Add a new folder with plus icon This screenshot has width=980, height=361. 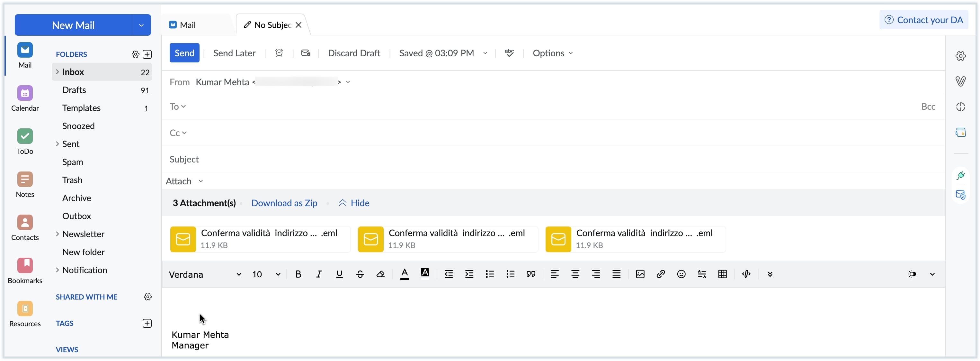147,54
